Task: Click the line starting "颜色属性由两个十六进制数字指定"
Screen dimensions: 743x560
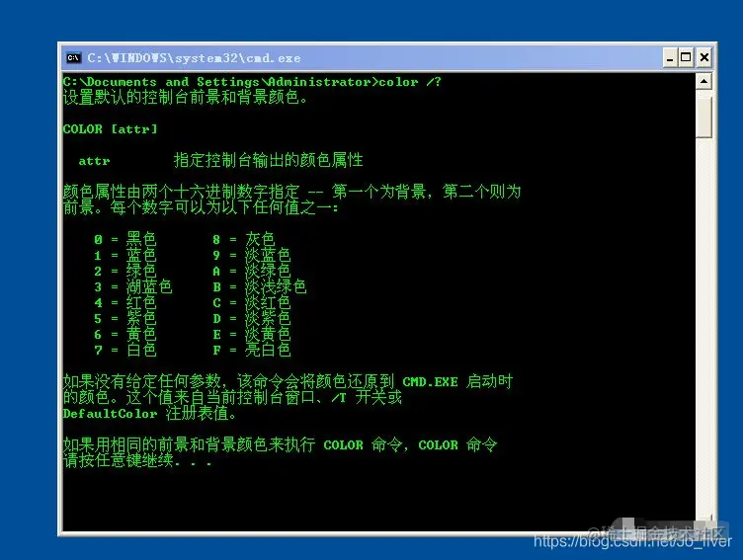Action: point(291,192)
